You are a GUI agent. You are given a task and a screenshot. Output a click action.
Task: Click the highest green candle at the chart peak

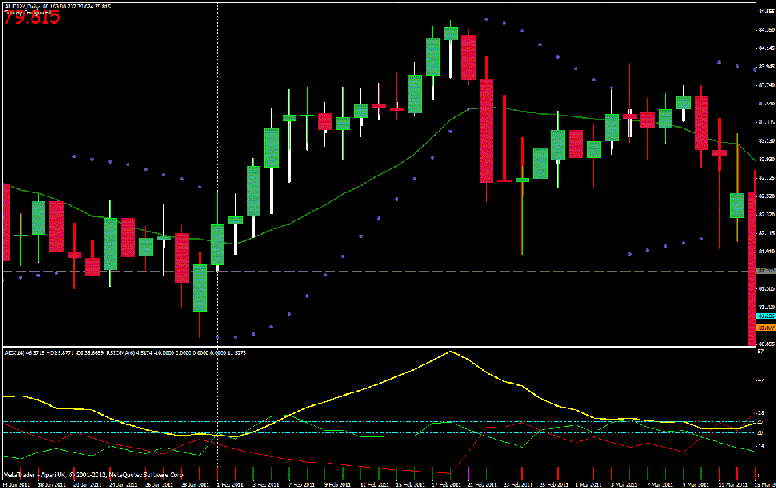tap(451, 33)
